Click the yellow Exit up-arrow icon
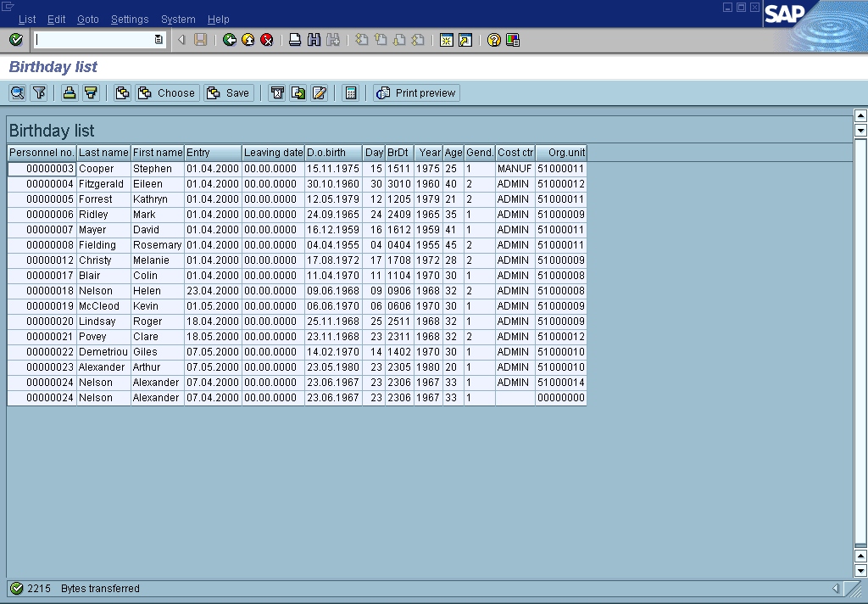 (x=248, y=40)
